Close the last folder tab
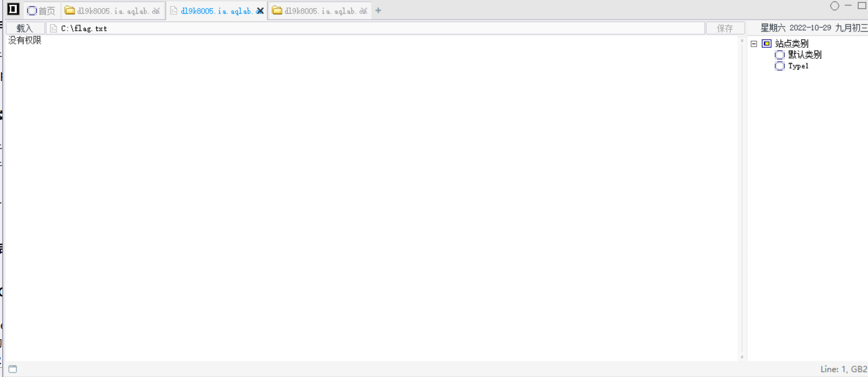 tap(364, 11)
